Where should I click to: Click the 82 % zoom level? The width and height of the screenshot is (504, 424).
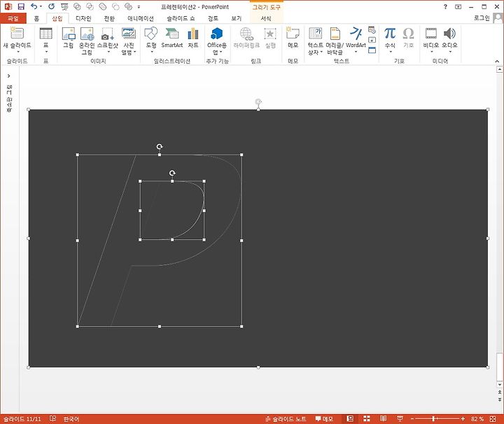point(477,419)
